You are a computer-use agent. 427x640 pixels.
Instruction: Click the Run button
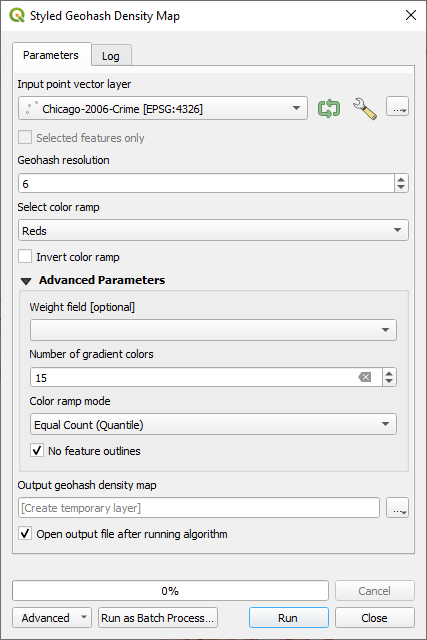pos(289,618)
